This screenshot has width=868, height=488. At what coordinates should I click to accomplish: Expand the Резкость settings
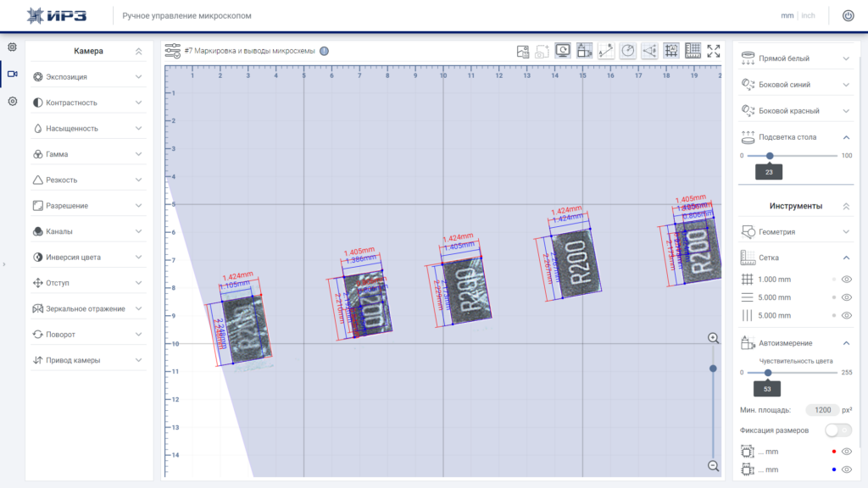point(88,180)
